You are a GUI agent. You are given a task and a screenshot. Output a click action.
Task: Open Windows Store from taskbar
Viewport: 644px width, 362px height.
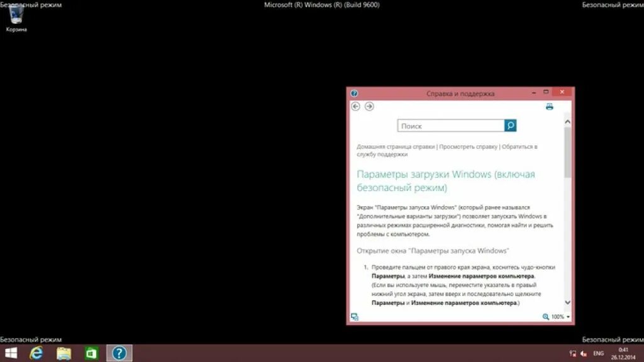point(91,353)
